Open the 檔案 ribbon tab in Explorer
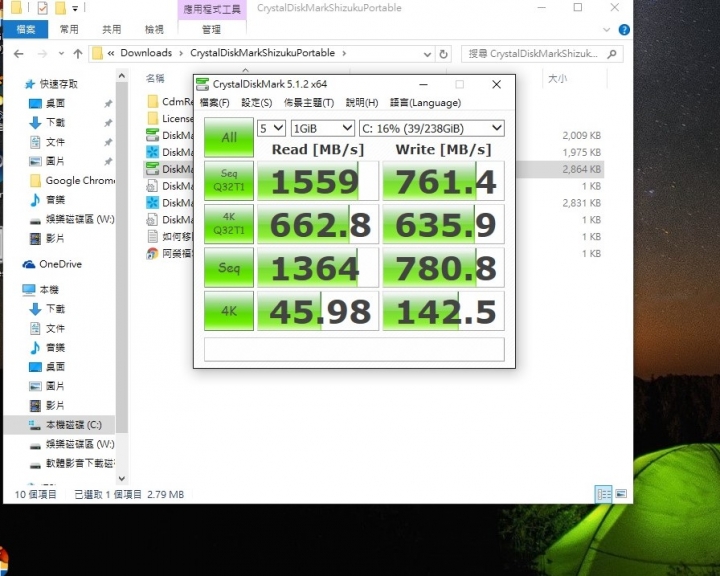Viewport: 720px width, 576px height. [x=26, y=29]
